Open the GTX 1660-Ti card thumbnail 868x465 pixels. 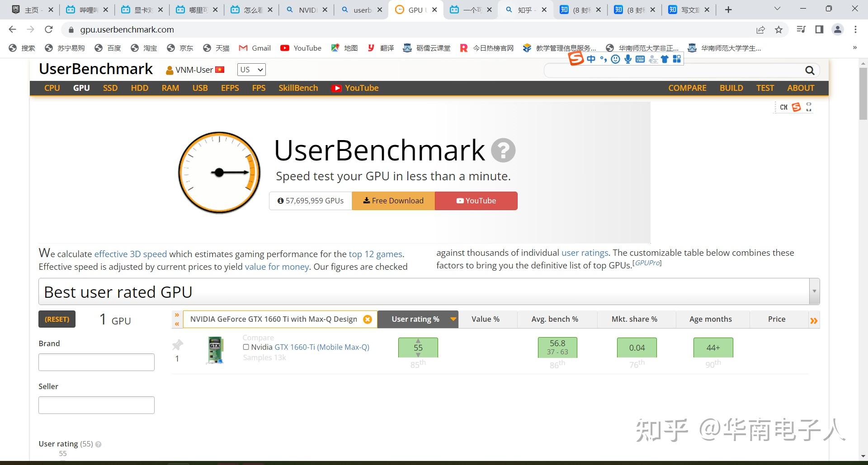point(215,350)
